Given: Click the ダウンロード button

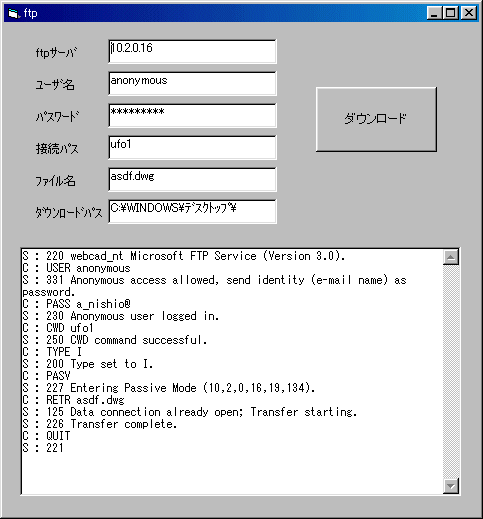Looking at the screenshot, I should [x=376, y=119].
